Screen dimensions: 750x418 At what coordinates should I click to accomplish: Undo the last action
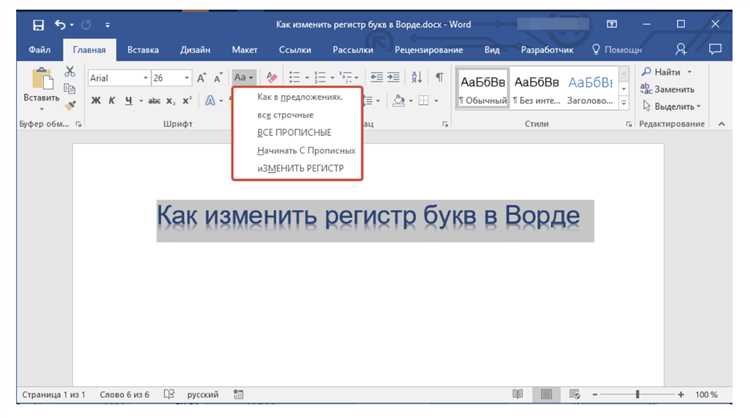pos(60,24)
